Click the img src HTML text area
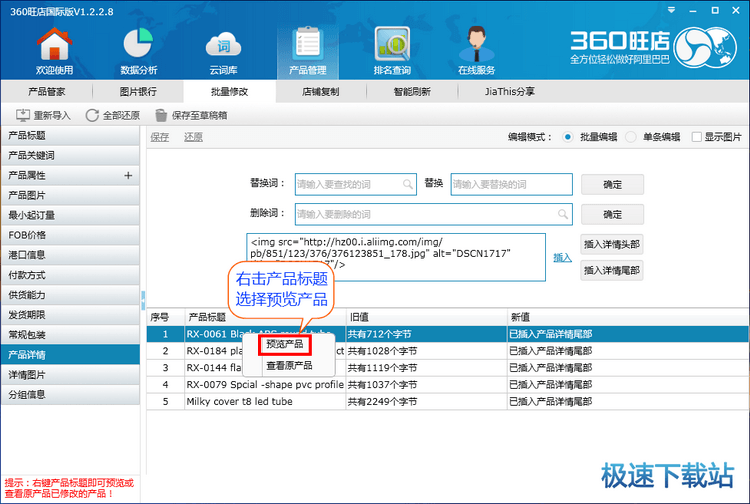Viewport: 750px width, 504px height. [396, 257]
